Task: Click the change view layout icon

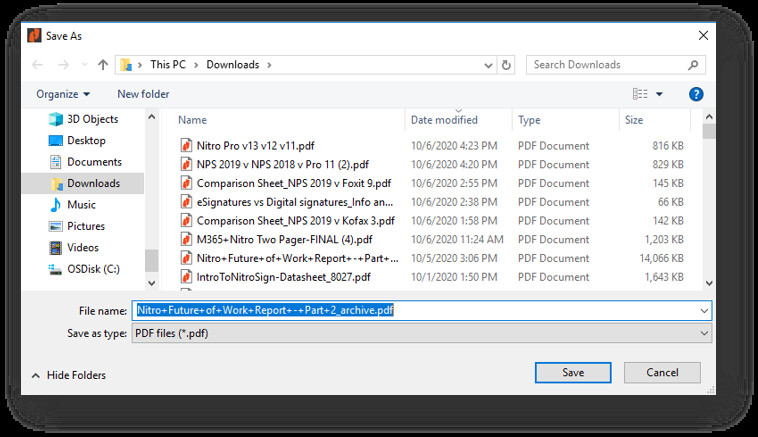Action: 640,94
